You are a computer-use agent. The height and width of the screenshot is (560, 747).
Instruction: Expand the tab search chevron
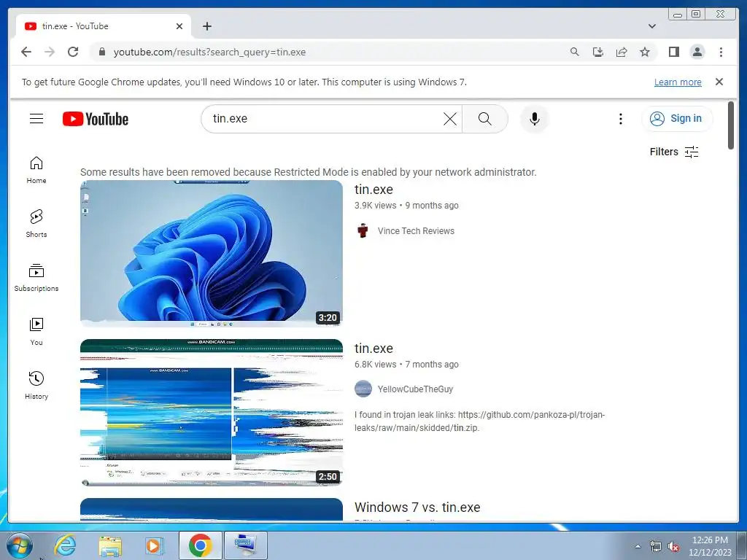pyautogui.click(x=651, y=26)
